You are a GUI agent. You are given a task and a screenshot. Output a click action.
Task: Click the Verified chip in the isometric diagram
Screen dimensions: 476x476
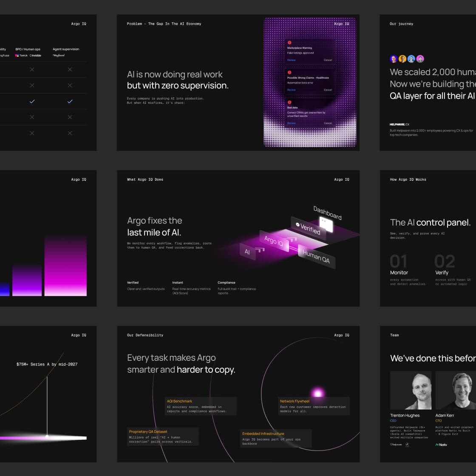click(x=308, y=228)
